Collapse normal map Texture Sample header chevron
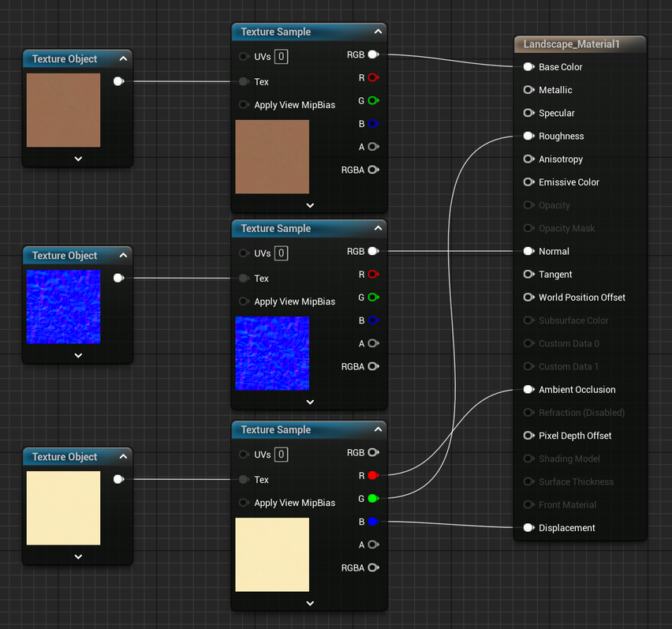This screenshot has width=672, height=629. [378, 228]
